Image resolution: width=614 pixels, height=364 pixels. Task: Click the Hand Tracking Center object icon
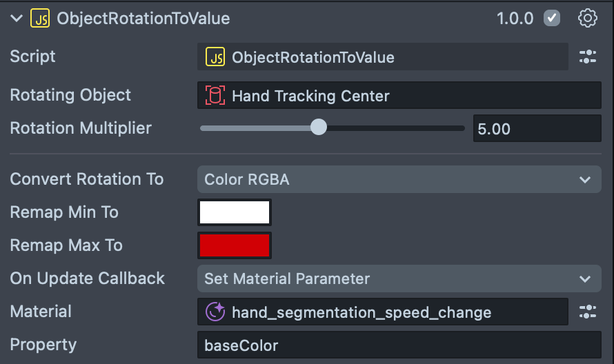click(215, 96)
